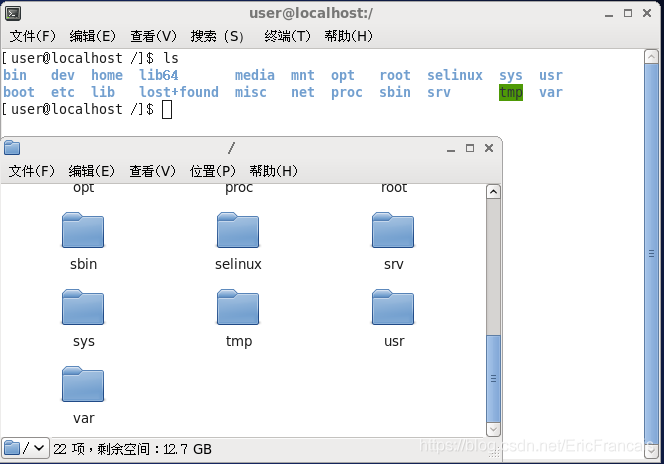Select the usr folder label
Viewport: 664px width, 464px height.
coord(394,341)
